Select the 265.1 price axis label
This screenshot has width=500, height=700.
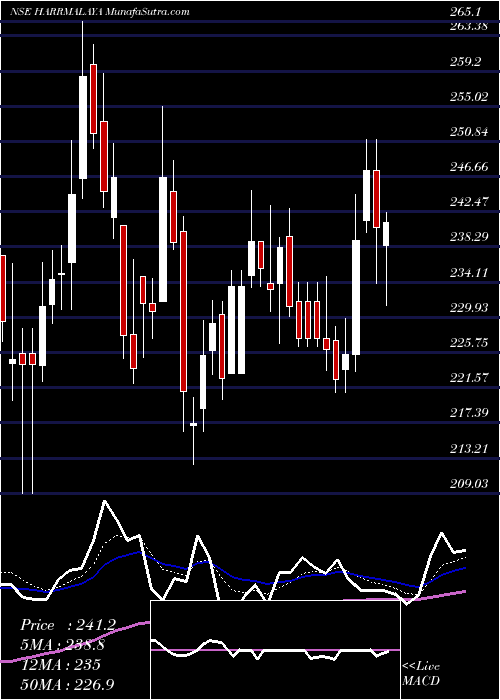point(465,12)
